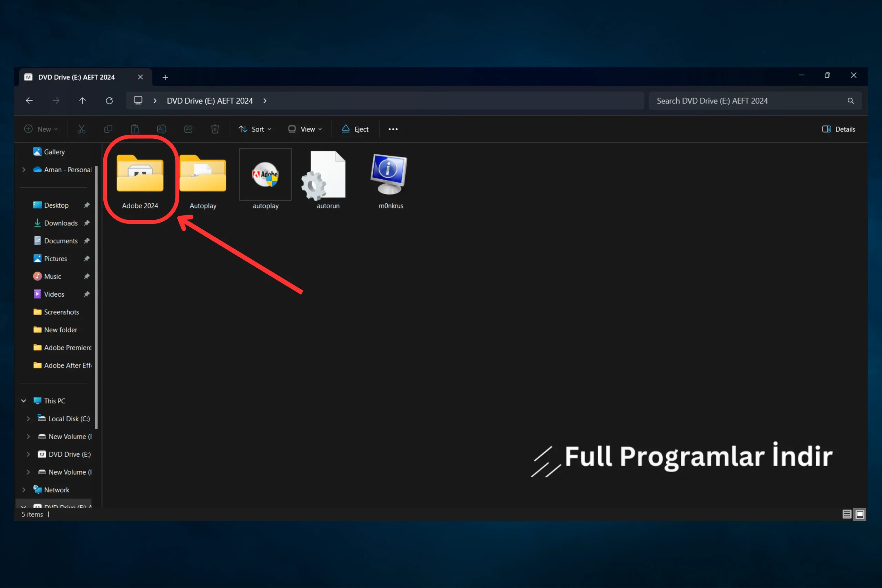Expand Aman - Personal OneDrive node

point(24,169)
